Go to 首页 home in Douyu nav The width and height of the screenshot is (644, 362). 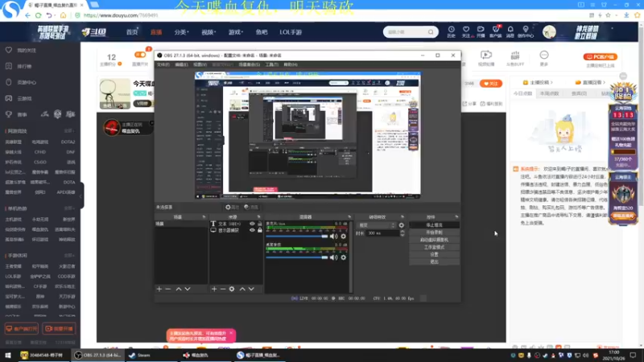click(x=132, y=32)
